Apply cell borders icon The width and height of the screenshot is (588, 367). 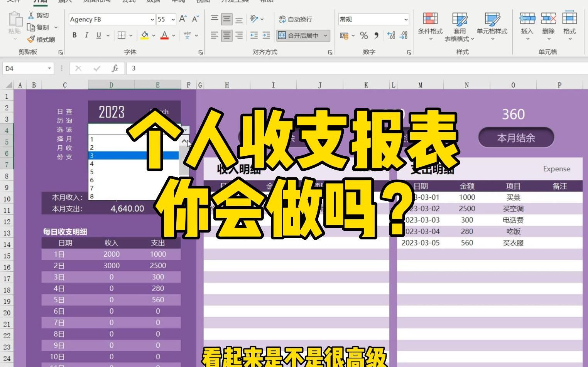tap(122, 35)
